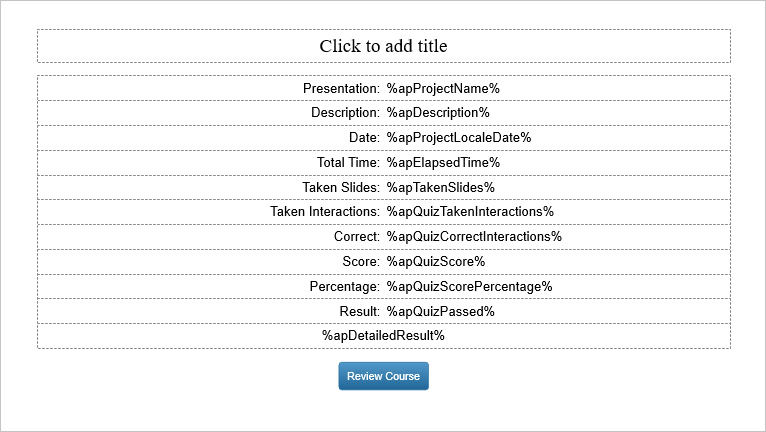
Task: Select the %apProjectName% variable text
Action: [443, 88]
